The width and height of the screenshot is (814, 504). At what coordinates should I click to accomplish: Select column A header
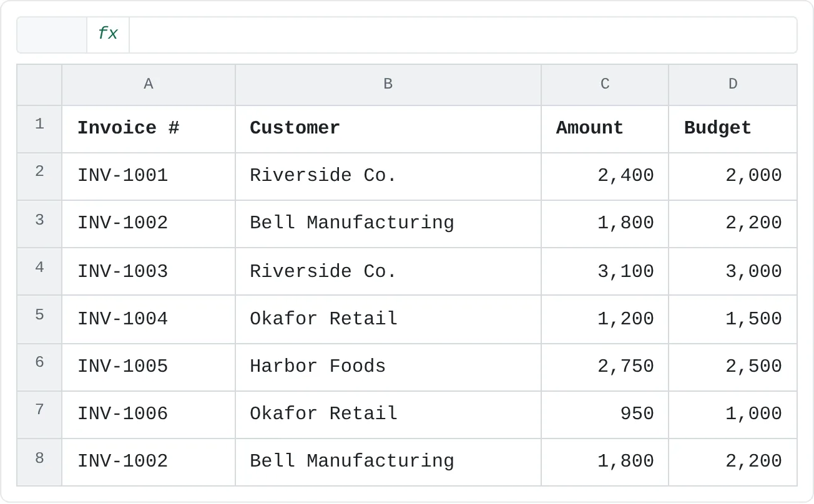(149, 85)
